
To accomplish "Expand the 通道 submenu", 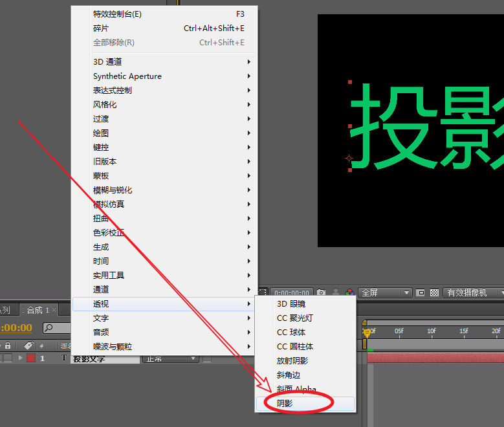I will click(164, 289).
